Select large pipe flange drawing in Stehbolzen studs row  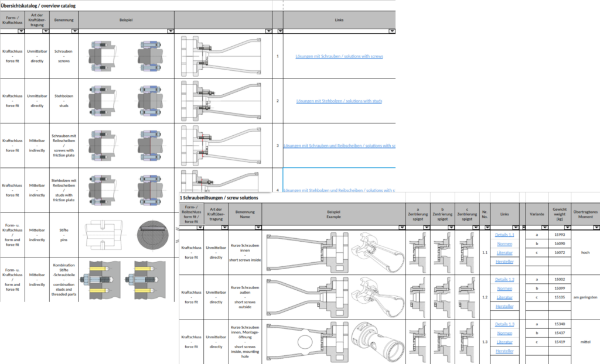[x=221, y=101]
